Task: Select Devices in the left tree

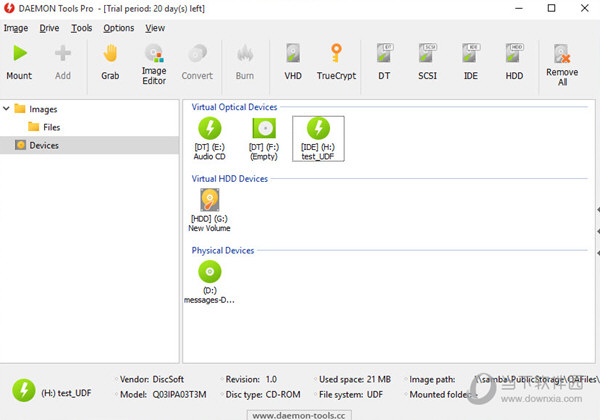Action: coord(90,145)
